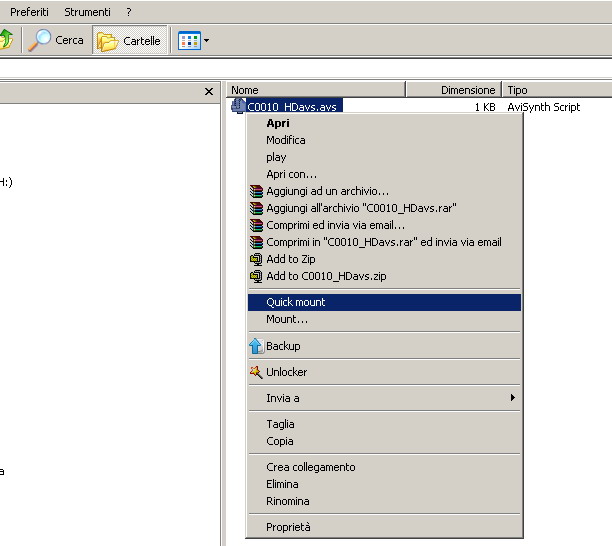This screenshot has width=612, height=546.
Task: Choose Elimina from the context menu
Action: (x=384, y=484)
